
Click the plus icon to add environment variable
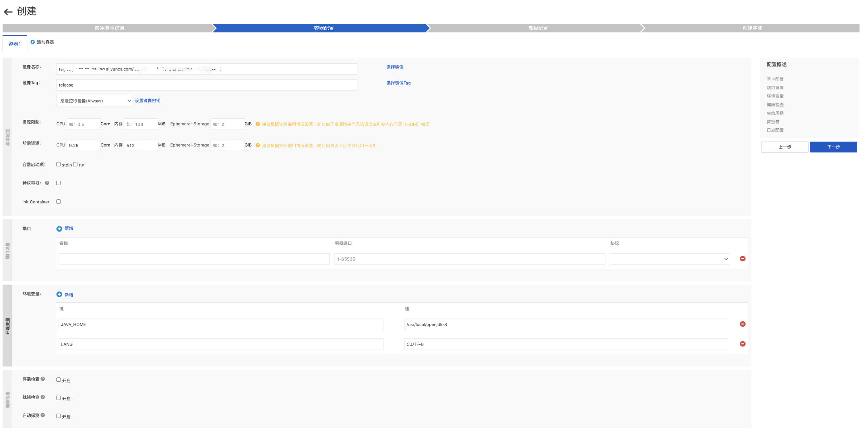pyautogui.click(x=59, y=295)
